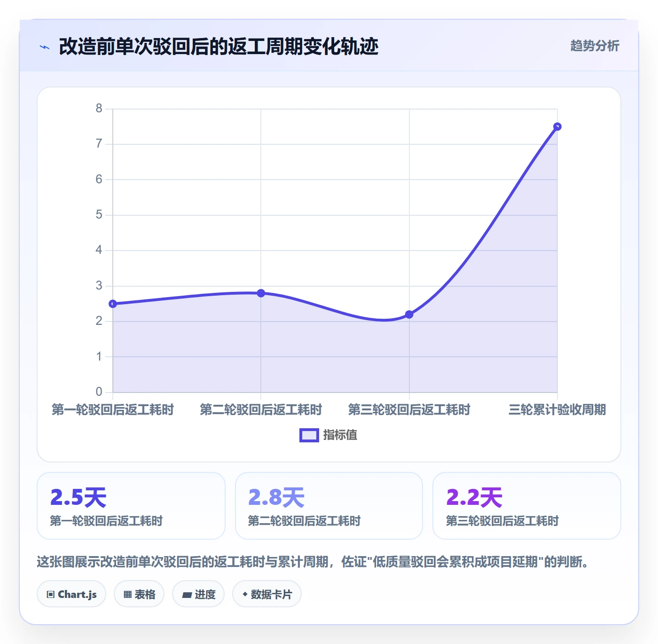Click the 趋势分析 label in header
This screenshot has width=658, height=644.
tap(595, 46)
